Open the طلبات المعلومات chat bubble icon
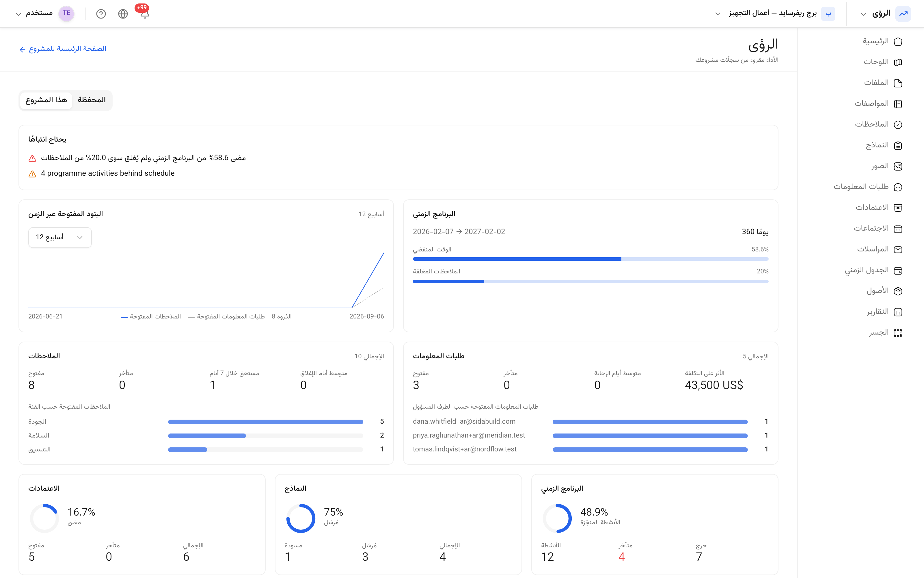 (x=898, y=187)
